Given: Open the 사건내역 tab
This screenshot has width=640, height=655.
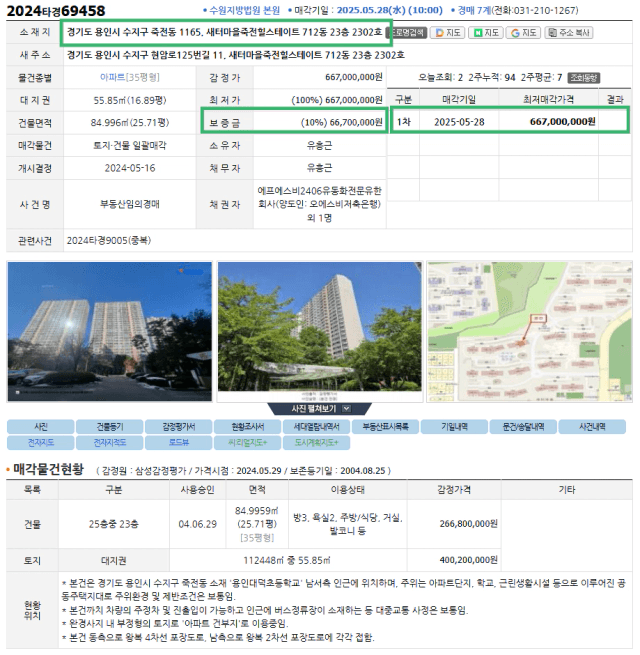Looking at the screenshot, I should click(592, 427).
